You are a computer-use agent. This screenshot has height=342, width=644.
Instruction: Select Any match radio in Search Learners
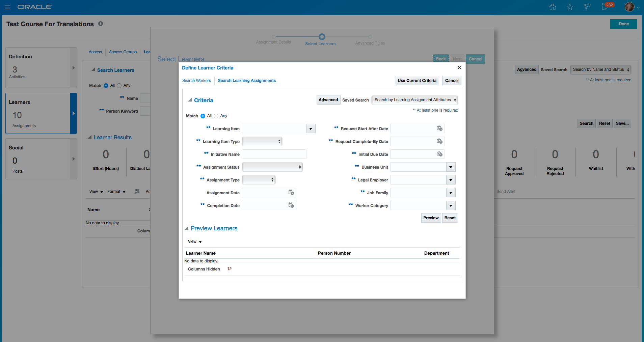point(119,86)
